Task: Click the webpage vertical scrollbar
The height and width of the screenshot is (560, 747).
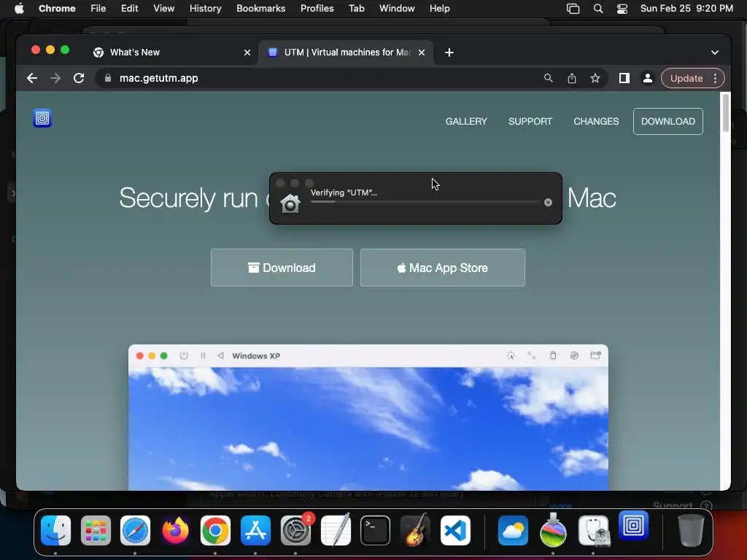Action: point(726,112)
